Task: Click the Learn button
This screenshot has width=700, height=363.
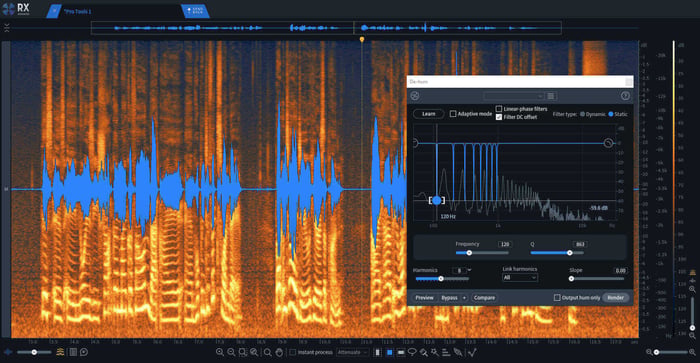Action: (x=428, y=114)
